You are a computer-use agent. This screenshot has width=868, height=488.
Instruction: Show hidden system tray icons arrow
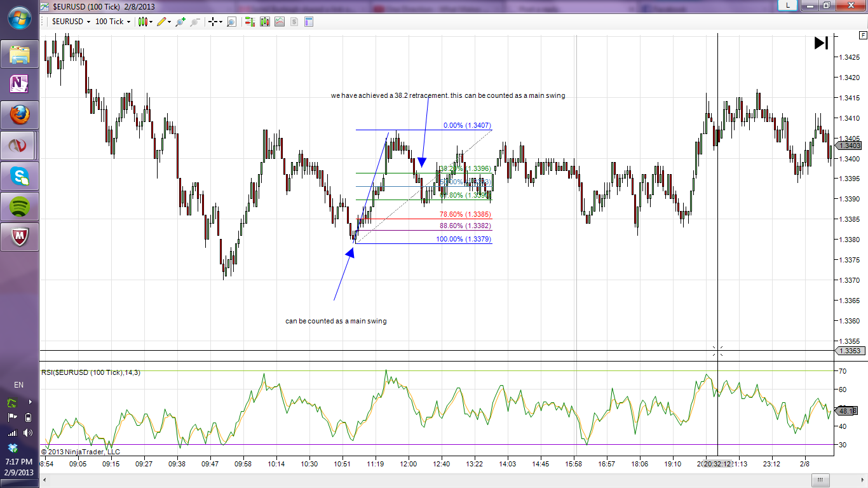pos(29,402)
